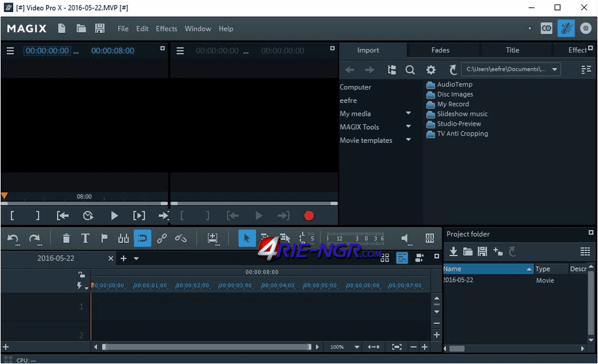Navigate back in media browser
This screenshot has height=364, width=598.
pyautogui.click(x=349, y=70)
